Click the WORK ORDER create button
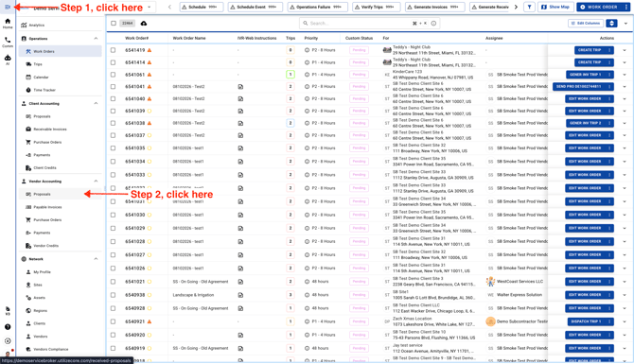634x364 pixels. pos(599,7)
